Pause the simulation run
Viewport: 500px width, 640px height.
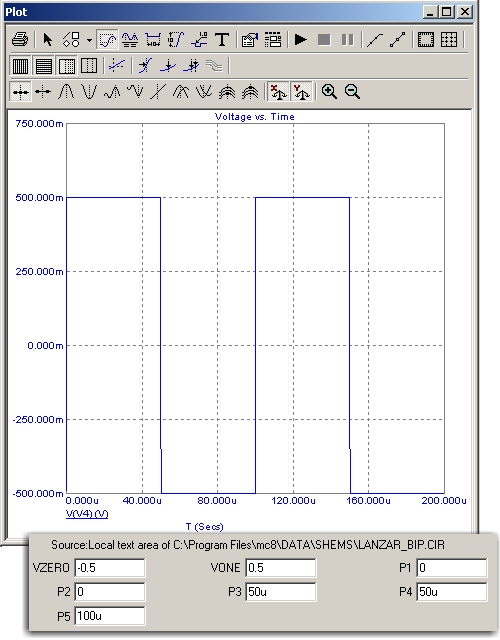pyautogui.click(x=347, y=40)
